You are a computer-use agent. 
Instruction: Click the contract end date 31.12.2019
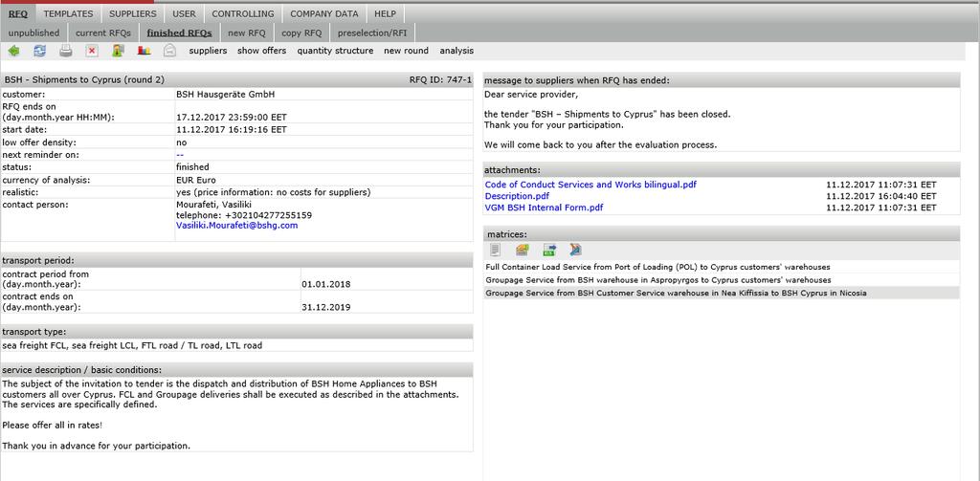coord(325,307)
